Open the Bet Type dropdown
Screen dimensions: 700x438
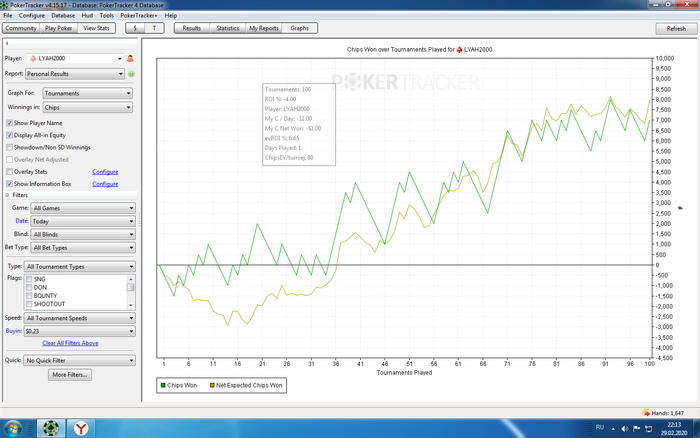coord(83,248)
